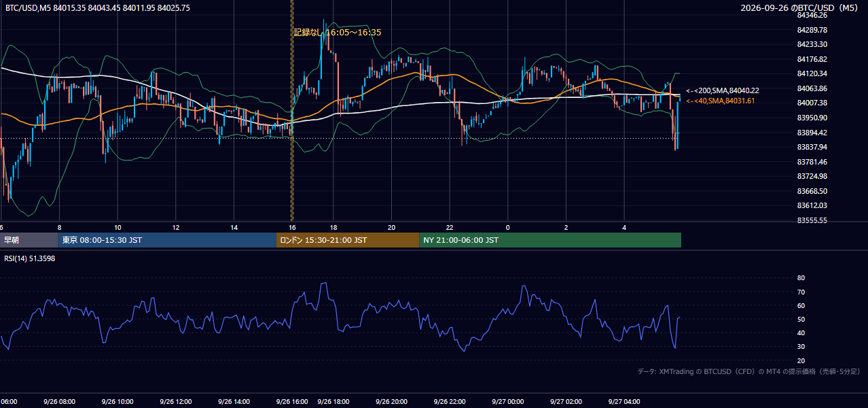Click the RSI axis value 20

pos(801,360)
